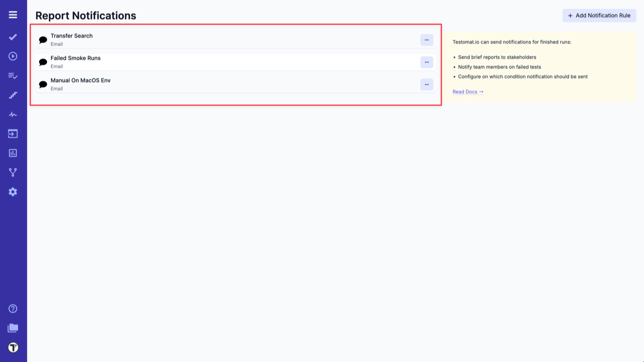This screenshot has width=644, height=362.
Task: Click the steps progress icon in sidebar
Action: 13,95
